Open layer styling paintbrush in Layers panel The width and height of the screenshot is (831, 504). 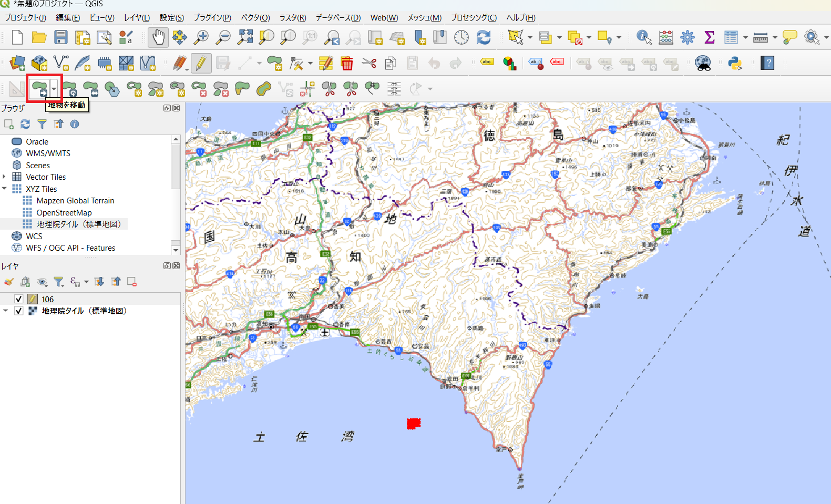[8, 282]
